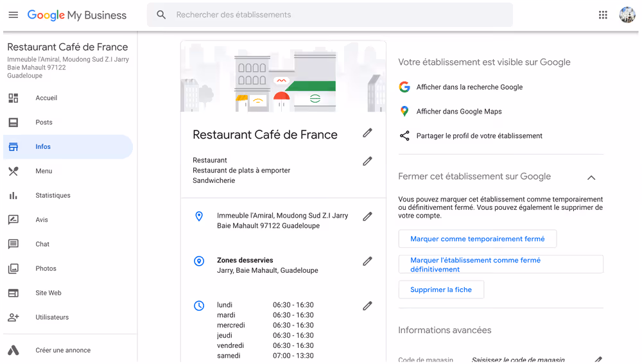642x364 pixels.
Task: Click the Photos gallery icon
Action: click(13, 268)
